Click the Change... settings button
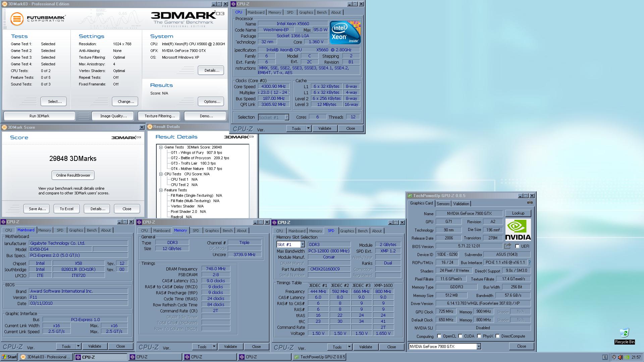 point(126,102)
